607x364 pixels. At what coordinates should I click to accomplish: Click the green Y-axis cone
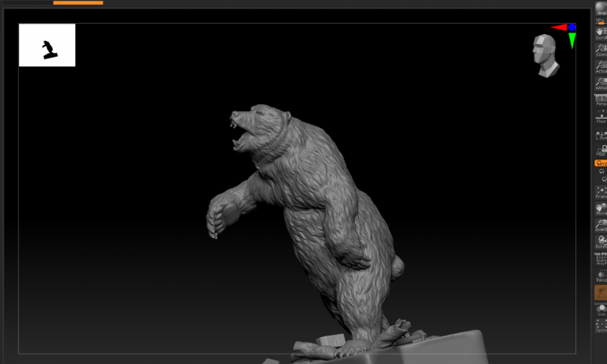(572, 40)
